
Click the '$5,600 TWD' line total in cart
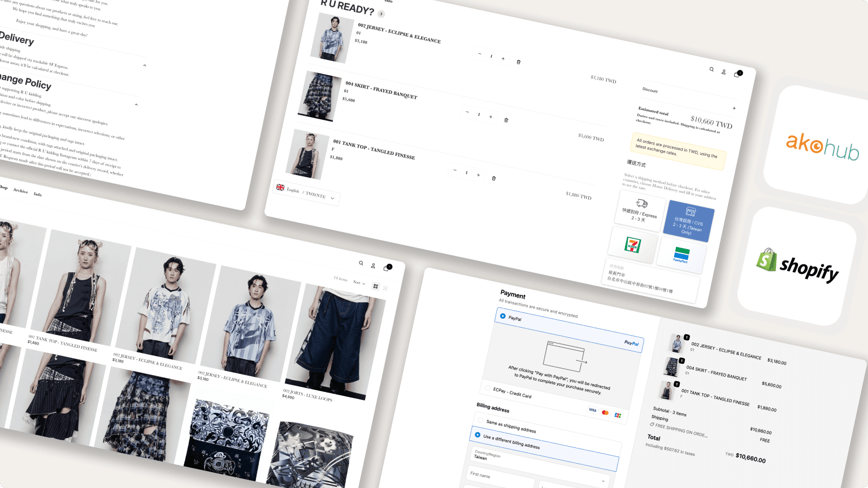[591, 137]
